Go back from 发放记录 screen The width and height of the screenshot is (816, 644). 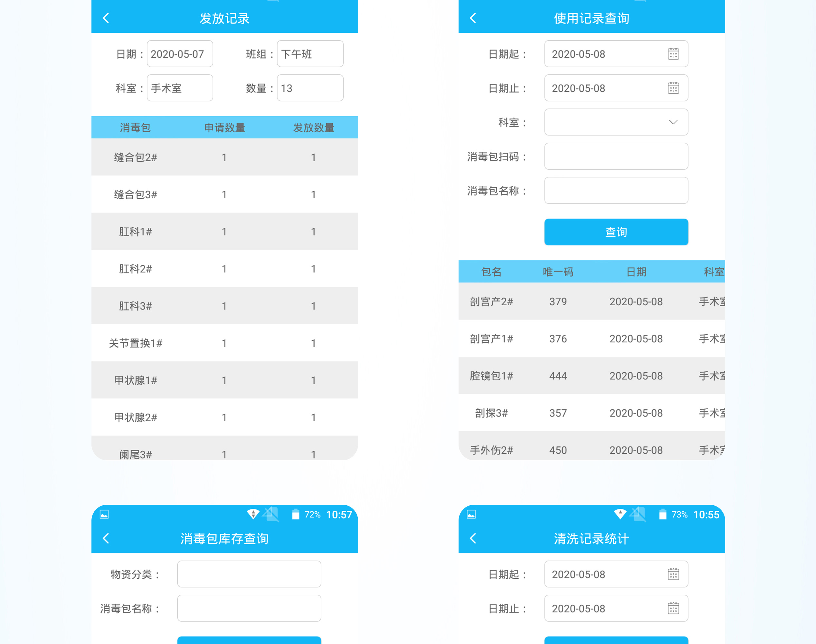click(106, 18)
